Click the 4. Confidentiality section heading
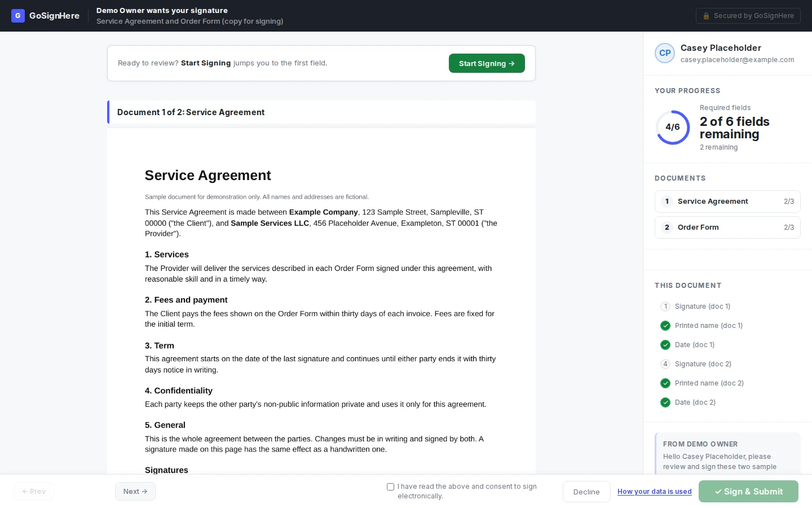Viewport: 812px width, 508px height. click(x=179, y=391)
